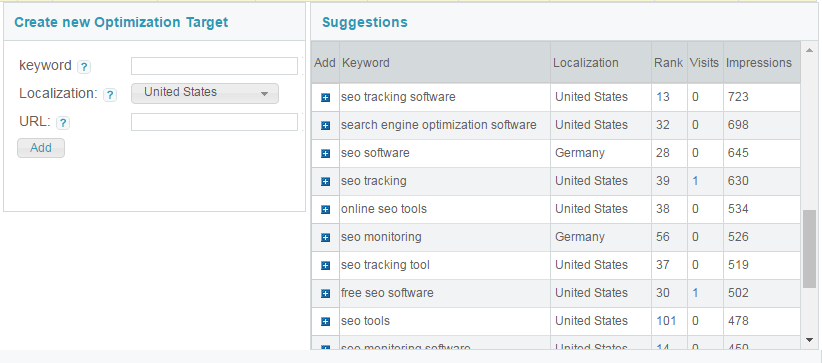The image size is (822, 363).
Task: Click plus icon next to 'seo tools'
Action: coord(325,322)
